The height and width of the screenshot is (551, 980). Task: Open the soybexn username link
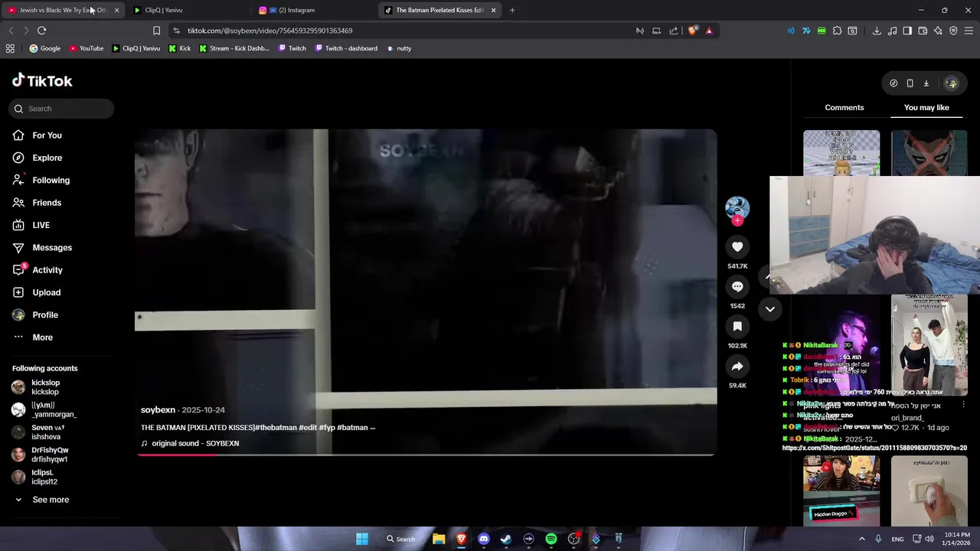(x=158, y=410)
